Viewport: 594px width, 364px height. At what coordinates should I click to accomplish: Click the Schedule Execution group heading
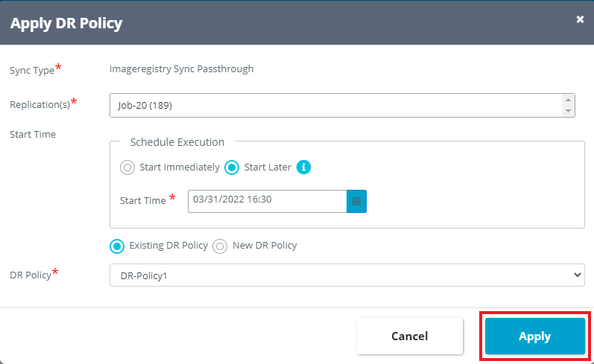pos(177,141)
